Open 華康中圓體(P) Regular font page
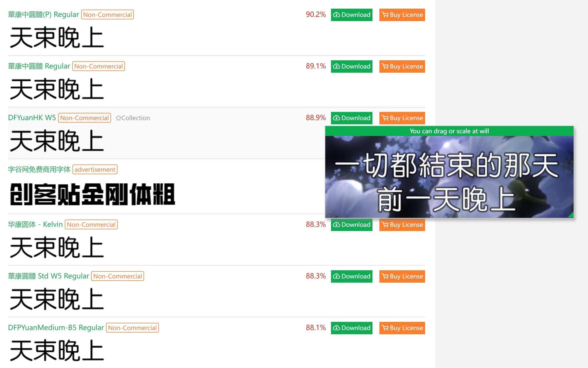This screenshot has width=588, height=368. pyautogui.click(x=43, y=15)
